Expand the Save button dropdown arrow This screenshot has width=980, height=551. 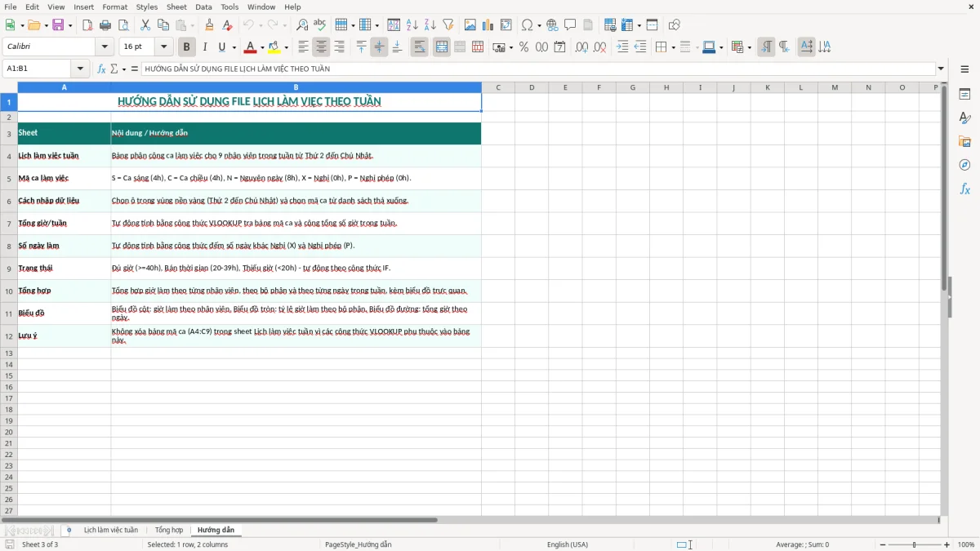coord(70,25)
